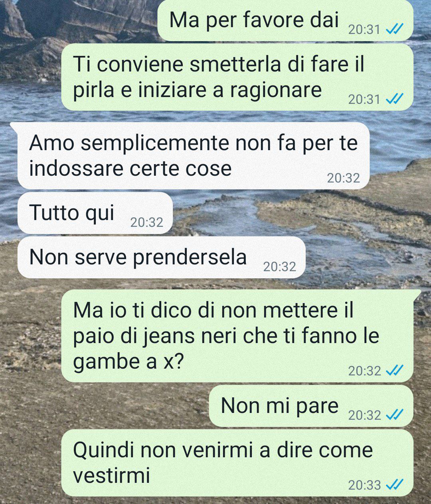Image resolution: width=431 pixels, height=504 pixels.
Task: Tap read ticks beside 'Non mi pare'
Action: [395, 415]
